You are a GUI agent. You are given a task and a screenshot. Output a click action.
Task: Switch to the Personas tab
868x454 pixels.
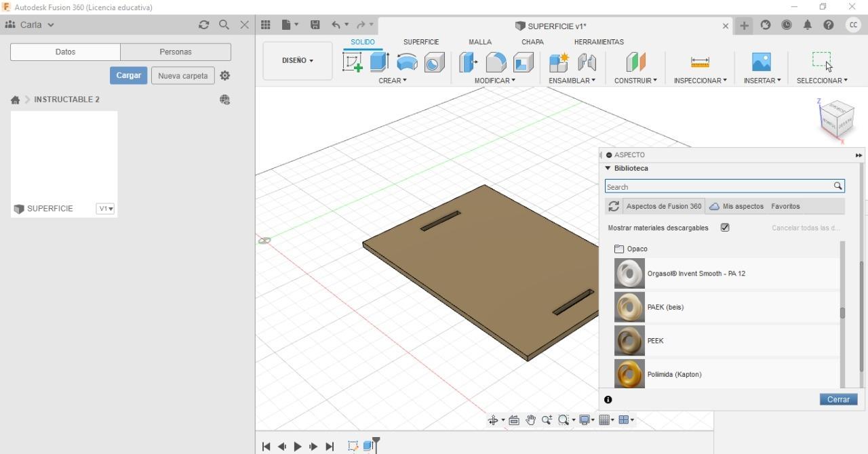(x=176, y=52)
